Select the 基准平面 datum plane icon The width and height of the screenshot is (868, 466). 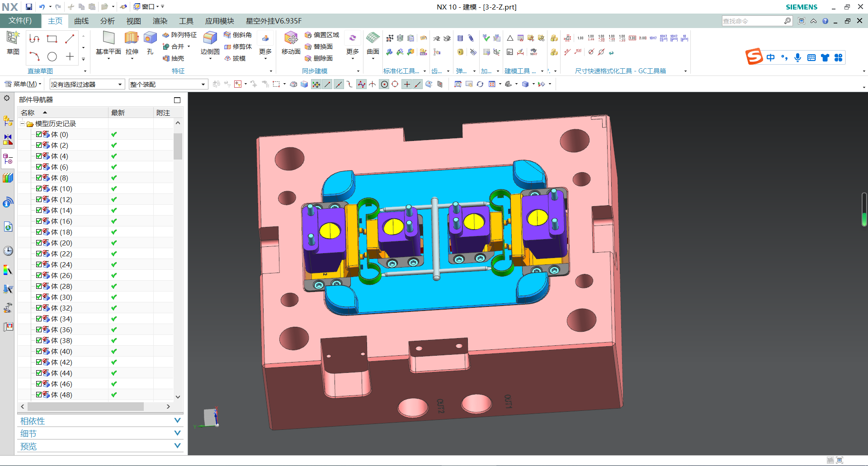coord(108,38)
